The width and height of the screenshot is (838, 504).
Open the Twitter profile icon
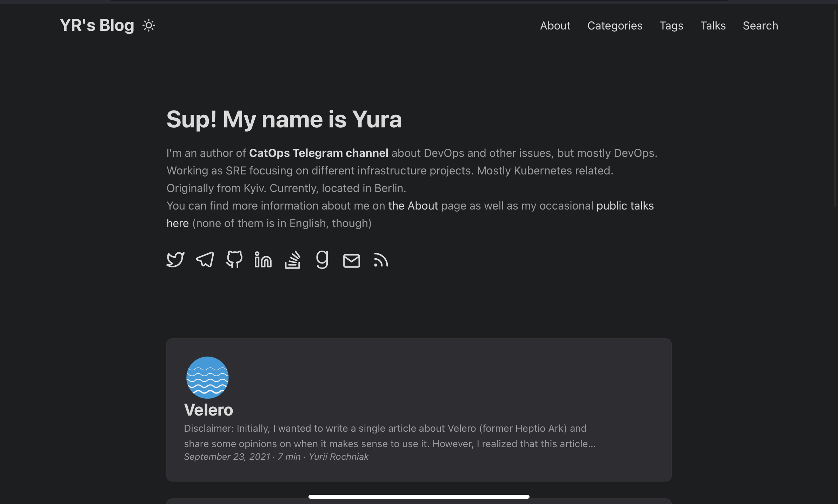(175, 260)
